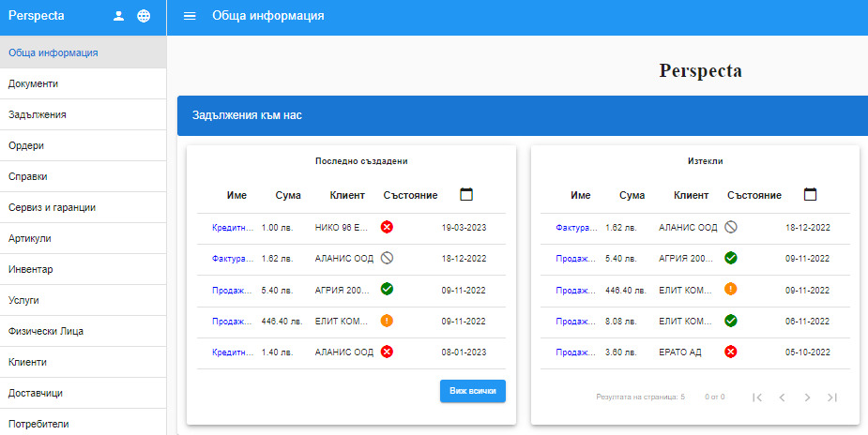
Task: Sort Последно създадени by Сума column header
Action: click(x=288, y=195)
